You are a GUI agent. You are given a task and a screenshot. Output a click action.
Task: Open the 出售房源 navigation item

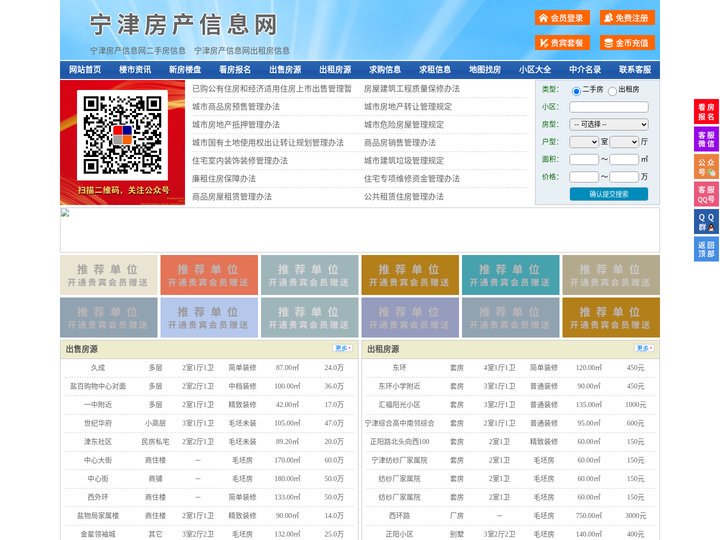(x=285, y=70)
